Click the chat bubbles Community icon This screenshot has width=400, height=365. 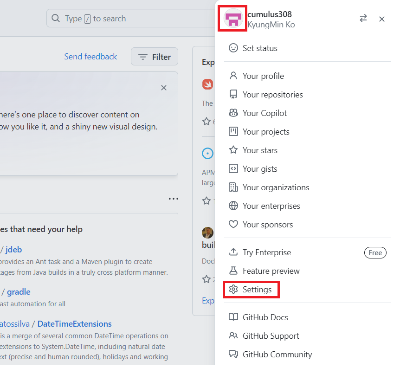tap(233, 354)
